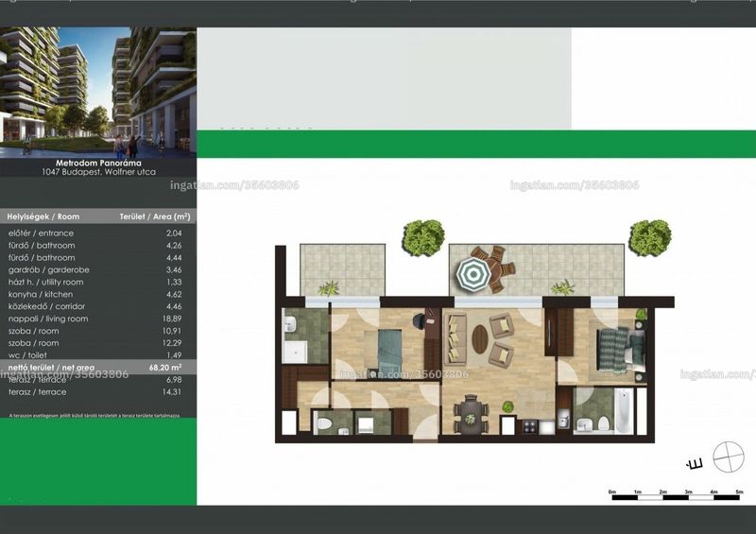Open the Metrodom Panoráma building rendering
Screen dimensions: 756x534
click(x=98, y=92)
